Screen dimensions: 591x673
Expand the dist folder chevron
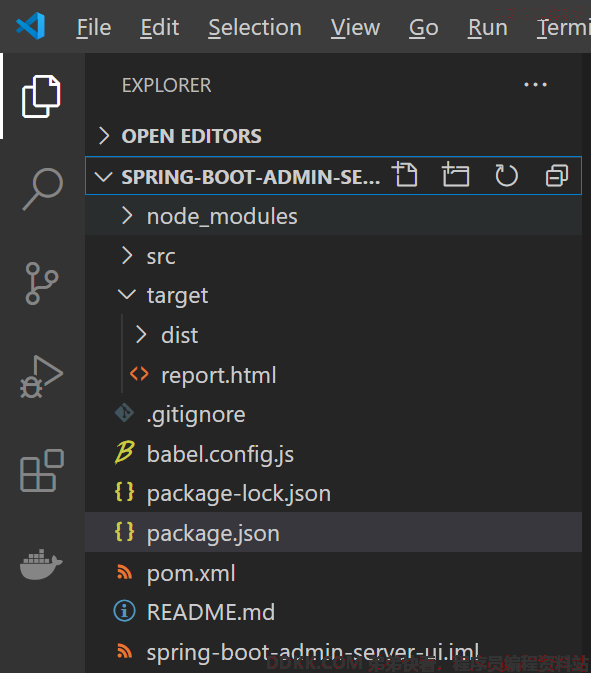point(141,335)
